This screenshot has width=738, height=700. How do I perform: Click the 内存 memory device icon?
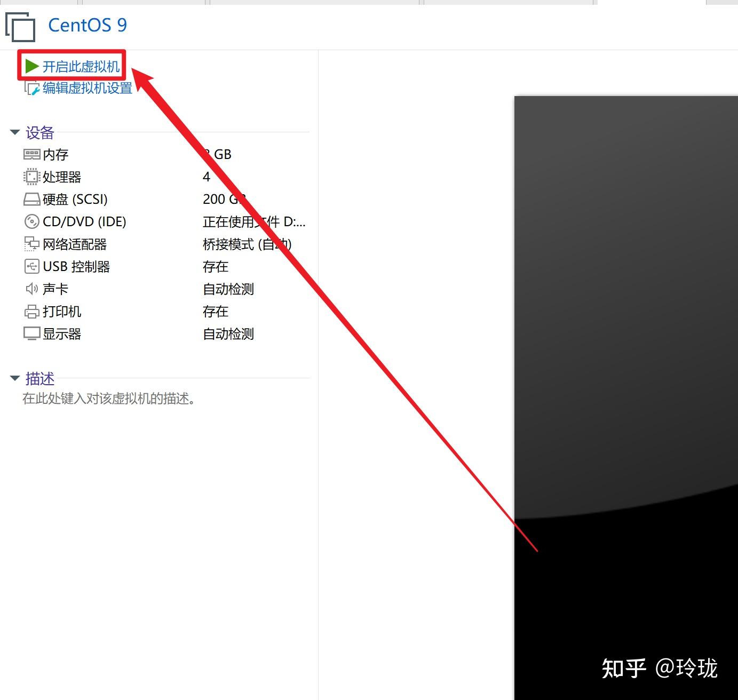[x=33, y=155]
